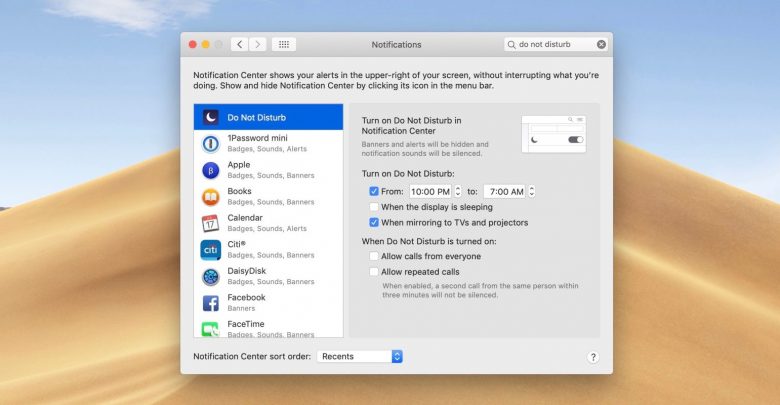Image resolution: width=780 pixels, height=405 pixels.
Task: Select FaceTime in the app list
Action: 269,327
